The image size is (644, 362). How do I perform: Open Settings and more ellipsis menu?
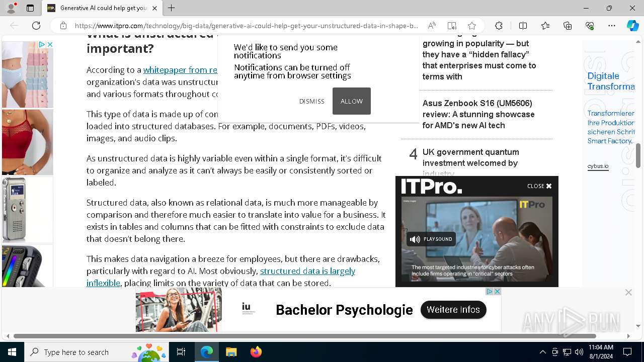point(612,26)
